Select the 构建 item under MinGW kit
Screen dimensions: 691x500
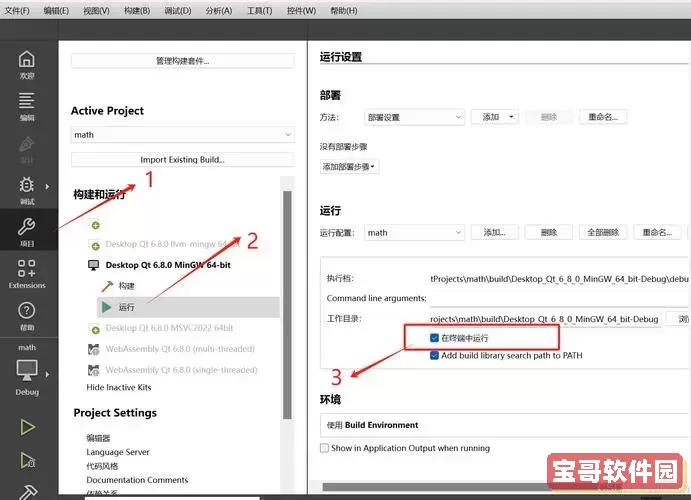click(126, 286)
